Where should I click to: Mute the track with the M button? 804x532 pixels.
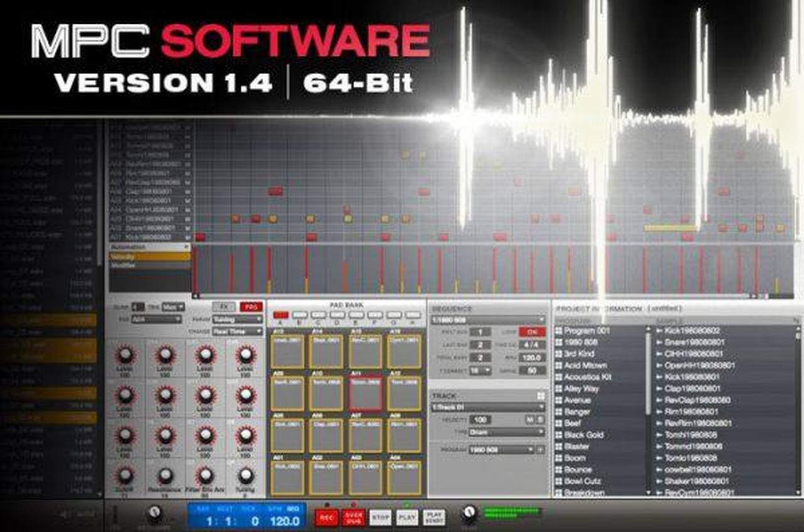coord(530,420)
